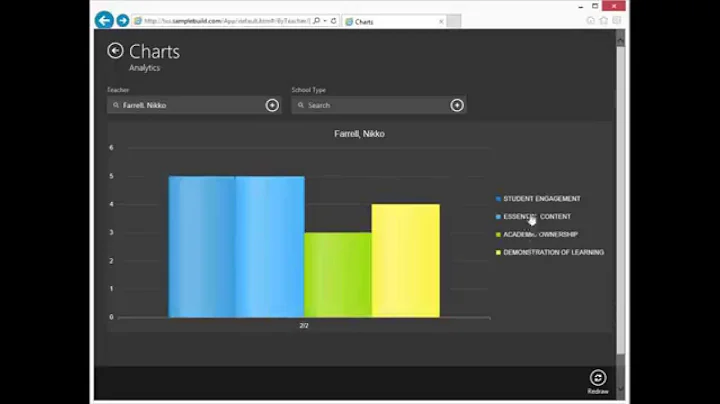Click the School Type plus circle button
720x404 pixels.
pos(457,105)
